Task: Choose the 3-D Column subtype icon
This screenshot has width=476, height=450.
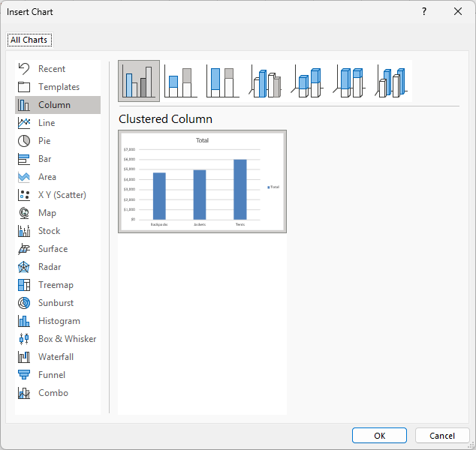Action: click(391, 81)
